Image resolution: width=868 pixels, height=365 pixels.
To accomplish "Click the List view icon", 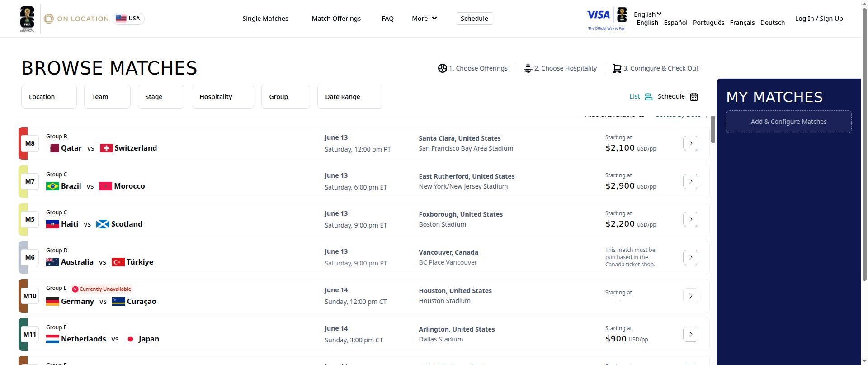I will [x=648, y=97].
